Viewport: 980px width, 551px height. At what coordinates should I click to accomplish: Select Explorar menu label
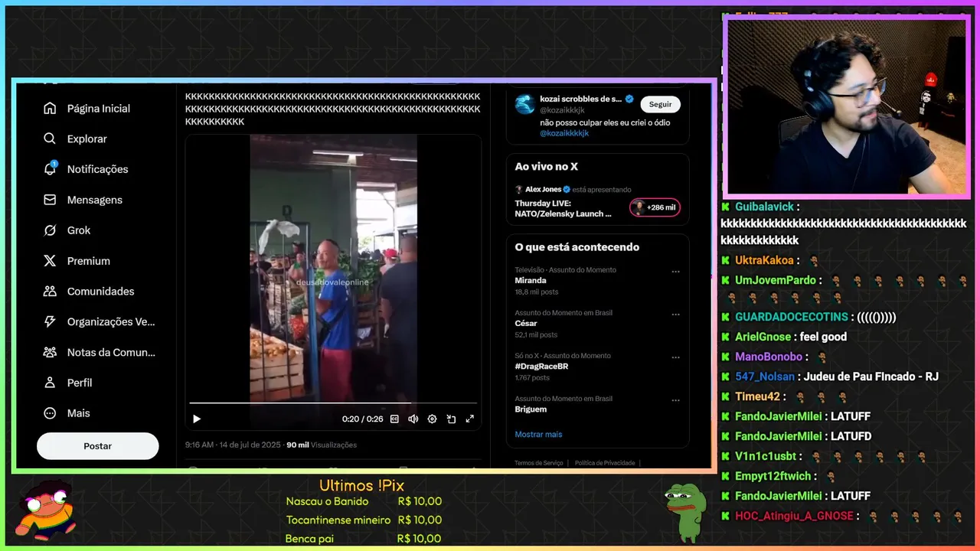pyautogui.click(x=87, y=139)
